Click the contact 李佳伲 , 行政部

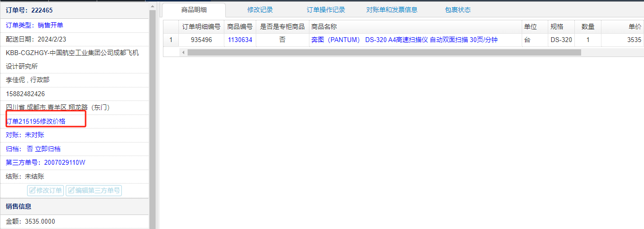[28, 80]
